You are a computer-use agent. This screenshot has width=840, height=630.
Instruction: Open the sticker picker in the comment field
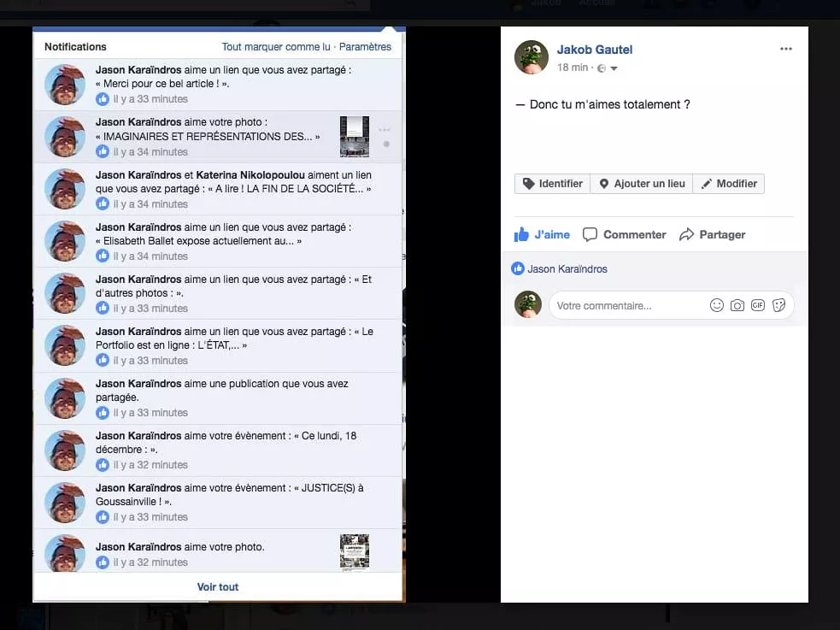778,305
